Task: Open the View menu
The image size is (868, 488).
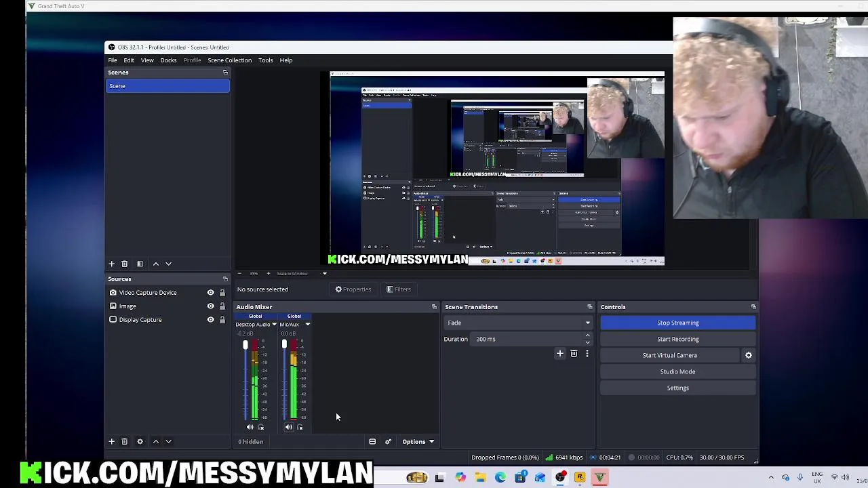Action: (x=147, y=60)
